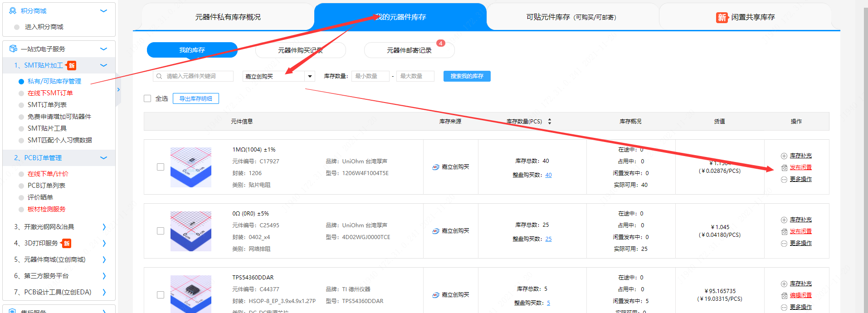Select checkbox for the 0Ω (0R0) component
This screenshot has height=313, width=868.
click(x=161, y=231)
